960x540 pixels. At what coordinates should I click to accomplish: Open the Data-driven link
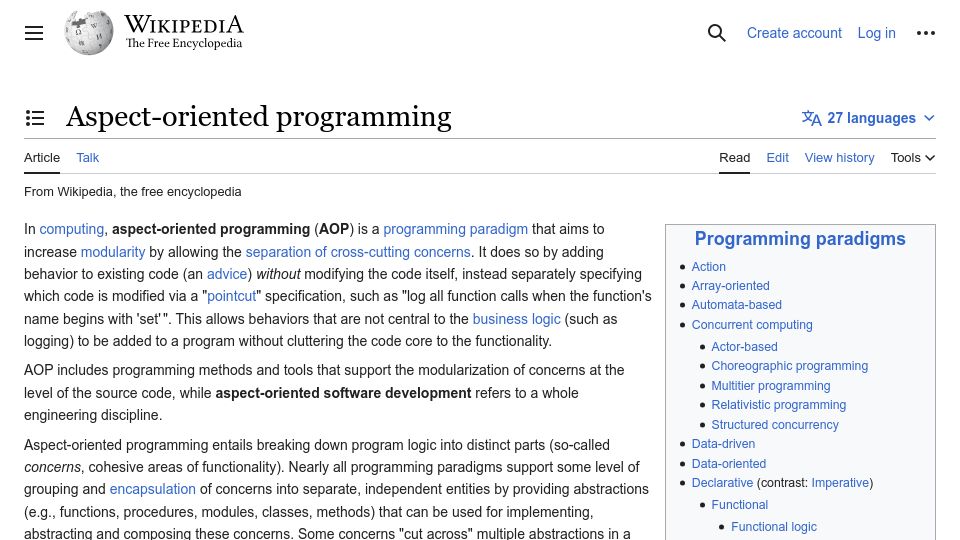tap(723, 443)
